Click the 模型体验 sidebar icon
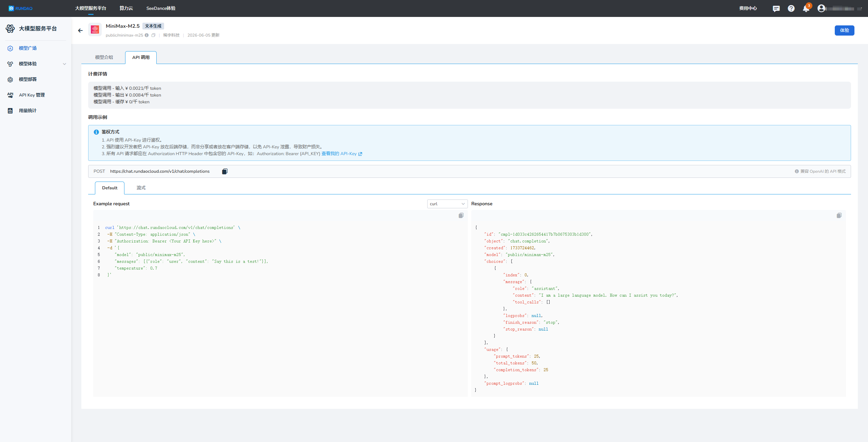Image resolution: width=868 pixels, height=442 pixels. tap(10, 64)
